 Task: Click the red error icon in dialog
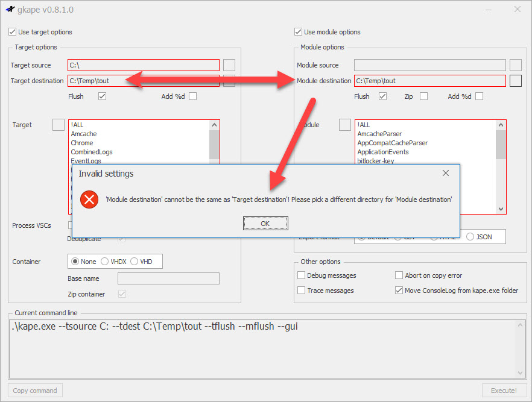point(89,199)
